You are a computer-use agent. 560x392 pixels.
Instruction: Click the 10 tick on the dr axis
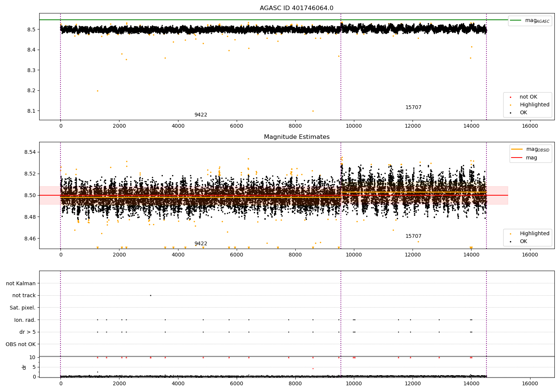(x=32, y=358)
